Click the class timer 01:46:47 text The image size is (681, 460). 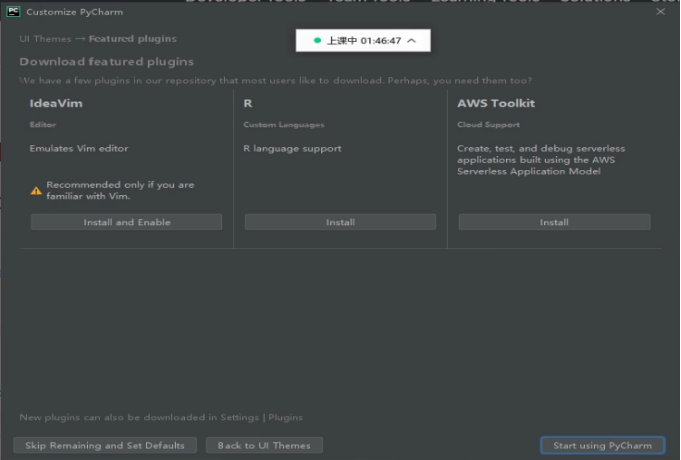380,40
